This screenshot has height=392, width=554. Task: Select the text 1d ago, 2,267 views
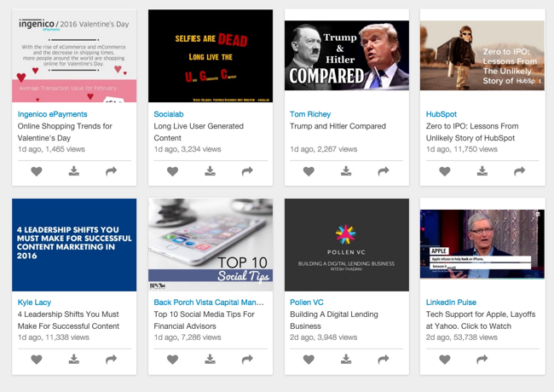(x=323, y=149)
